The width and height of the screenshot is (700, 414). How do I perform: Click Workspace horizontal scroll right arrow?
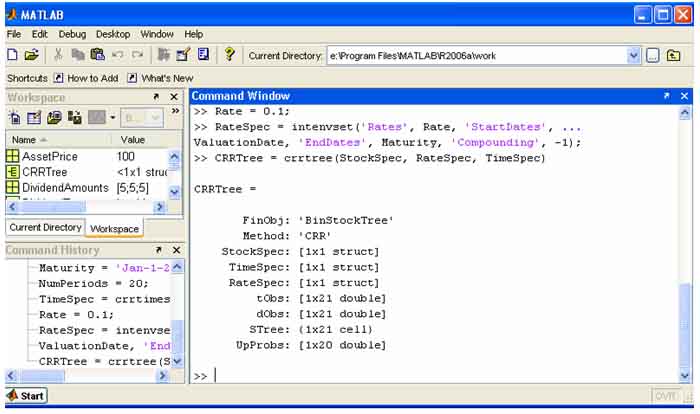tap(159, 207)
